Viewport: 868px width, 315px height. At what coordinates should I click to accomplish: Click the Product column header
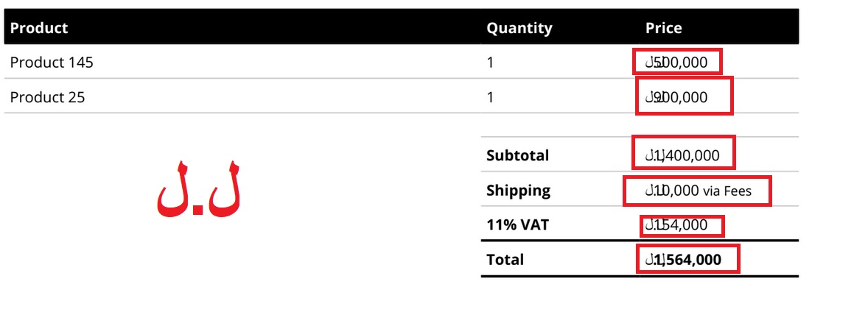tap(39, 28)
